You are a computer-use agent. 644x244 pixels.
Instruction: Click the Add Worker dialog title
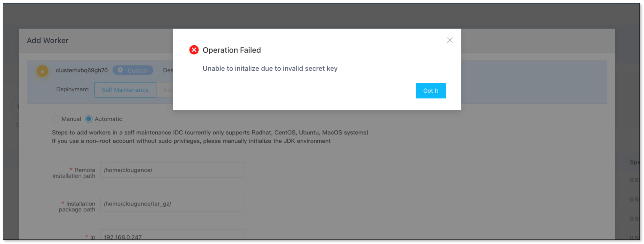pos(47,40)
